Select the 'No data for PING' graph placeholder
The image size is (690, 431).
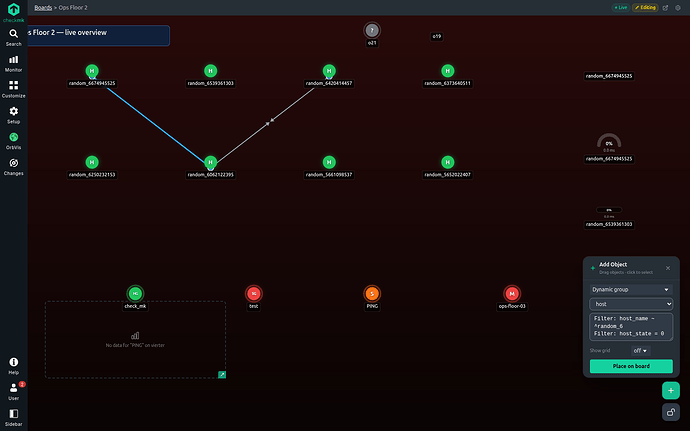click(135, 340)
